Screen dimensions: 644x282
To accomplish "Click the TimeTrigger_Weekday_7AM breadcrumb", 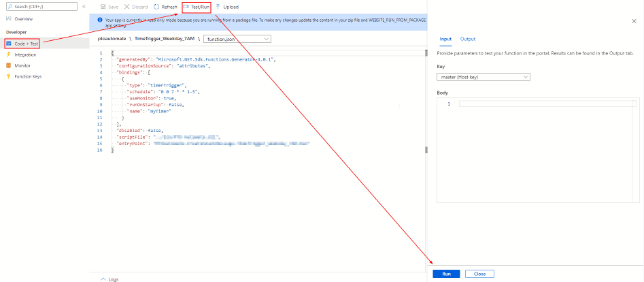I will (165, 39).
